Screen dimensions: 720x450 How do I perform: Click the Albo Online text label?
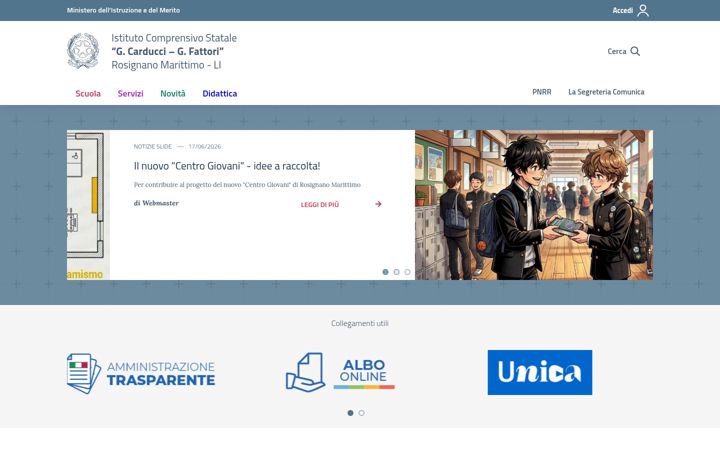point(364,371)
